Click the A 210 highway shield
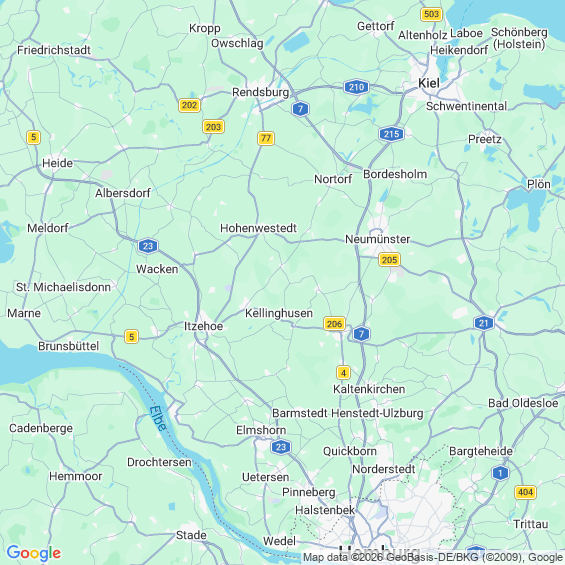The height and width of the screenshot is (565, 565). [x=356, y=87]
